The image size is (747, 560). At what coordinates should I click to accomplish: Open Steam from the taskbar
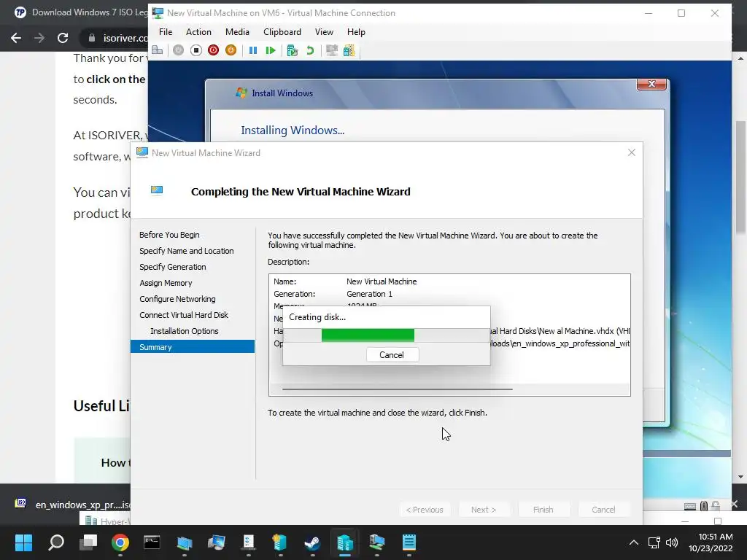tap(312, 542)
